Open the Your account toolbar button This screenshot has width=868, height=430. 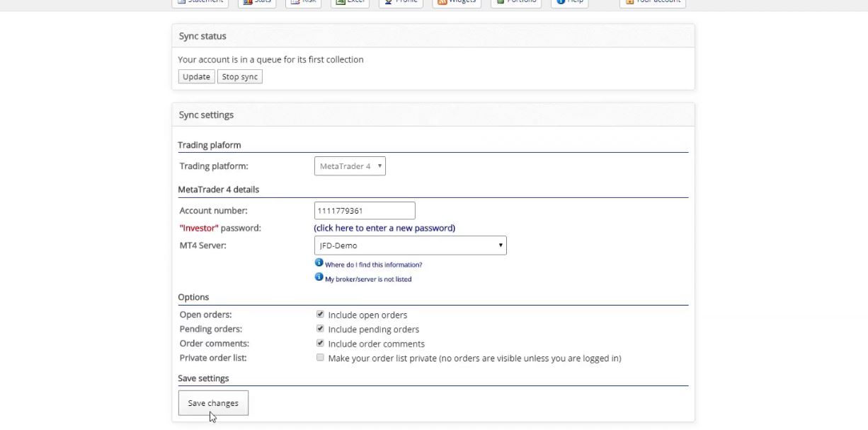pyautogui.click(x=652, y=2)
